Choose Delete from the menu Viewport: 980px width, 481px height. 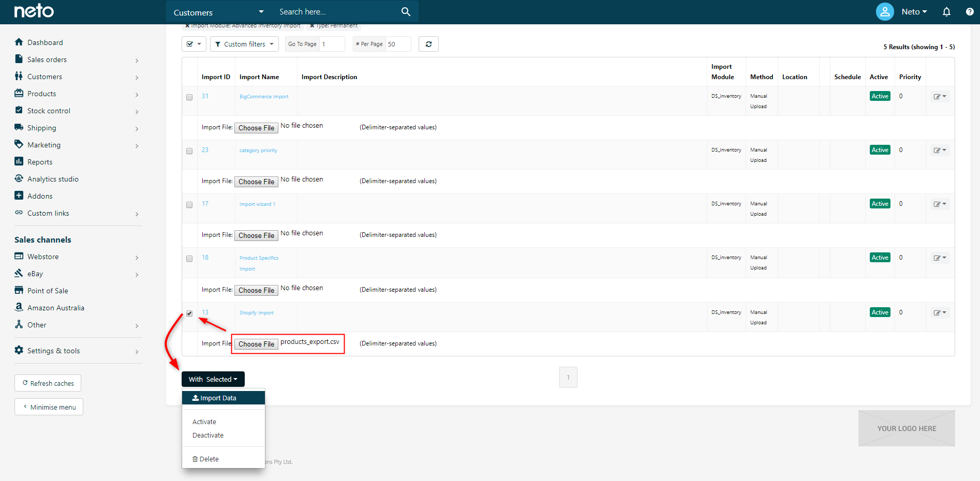[x=205, y=459]
